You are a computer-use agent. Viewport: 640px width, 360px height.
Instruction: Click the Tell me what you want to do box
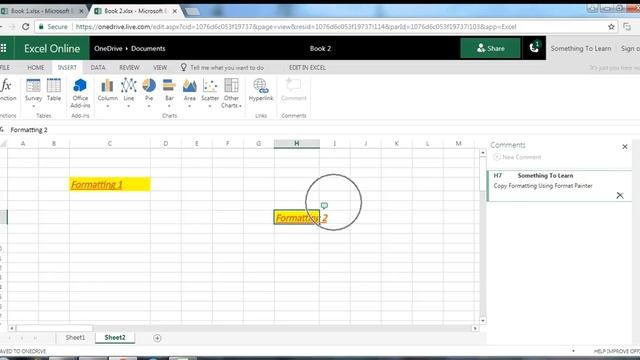tap(222, 67)
